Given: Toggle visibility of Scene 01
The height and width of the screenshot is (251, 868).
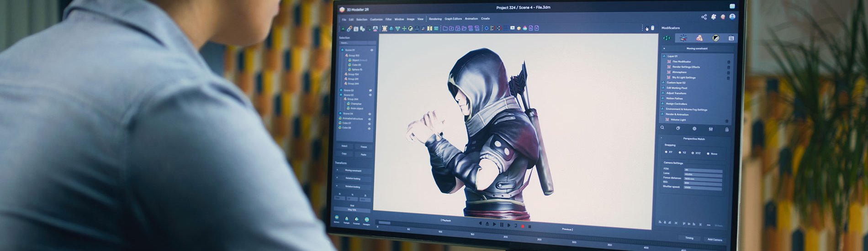Looking at the screenshot, I should tap(371, 50).
